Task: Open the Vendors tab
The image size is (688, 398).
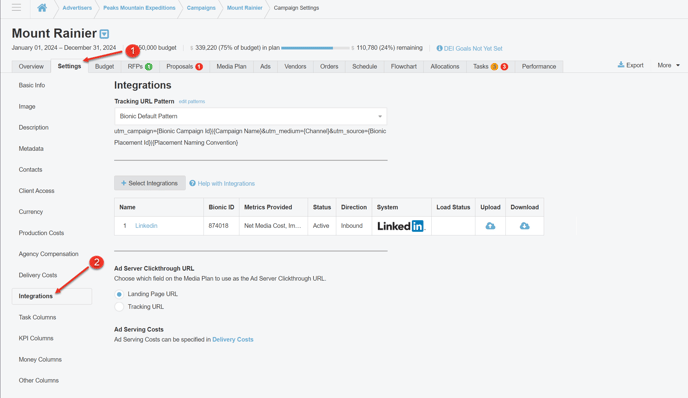Action: point(295,67)
